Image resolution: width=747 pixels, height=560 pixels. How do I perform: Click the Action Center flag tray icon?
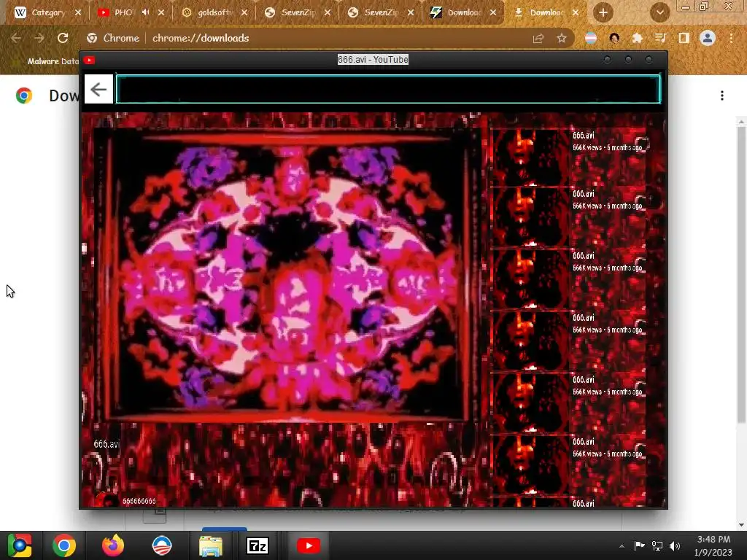[x=639, y=545]
